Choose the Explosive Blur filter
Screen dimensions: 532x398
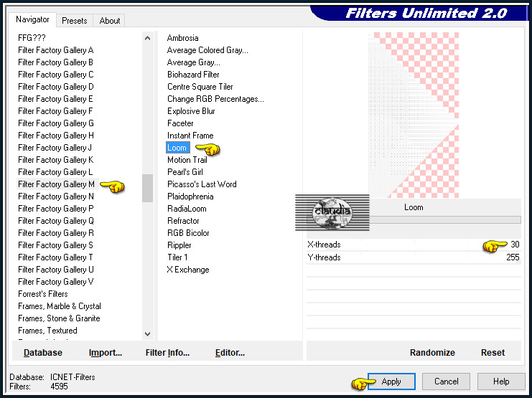[191, 111]
